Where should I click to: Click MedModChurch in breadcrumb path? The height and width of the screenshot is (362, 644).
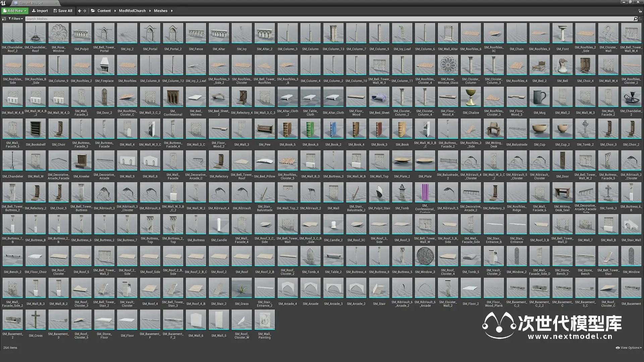pyautogui.click(x=132, y=11)
